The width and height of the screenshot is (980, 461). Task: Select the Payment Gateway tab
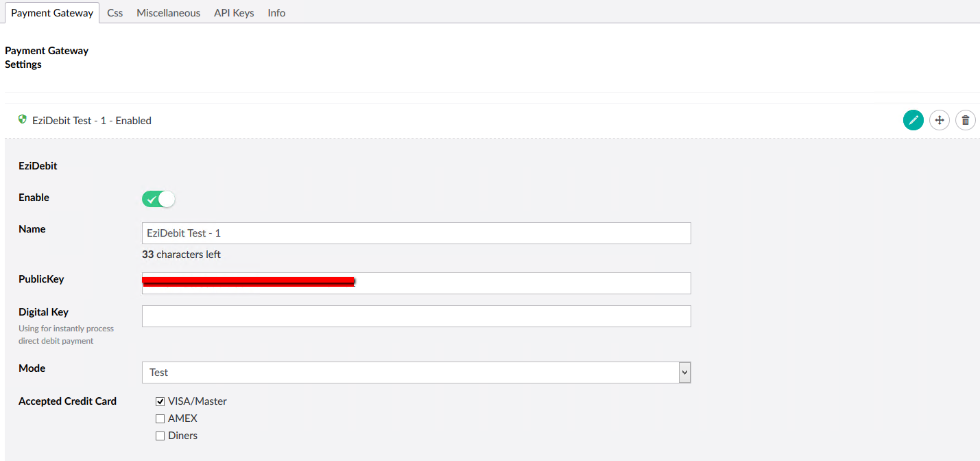(x=51, y=12)
